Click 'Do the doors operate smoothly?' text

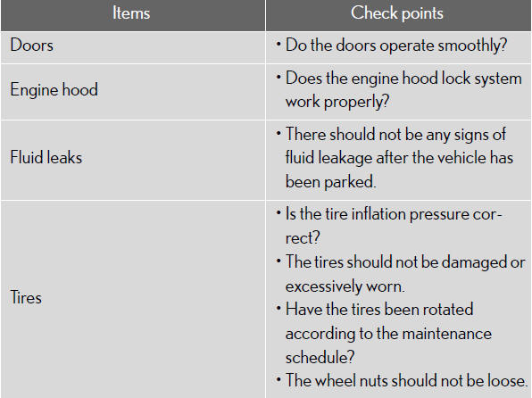tap(396, 46)
